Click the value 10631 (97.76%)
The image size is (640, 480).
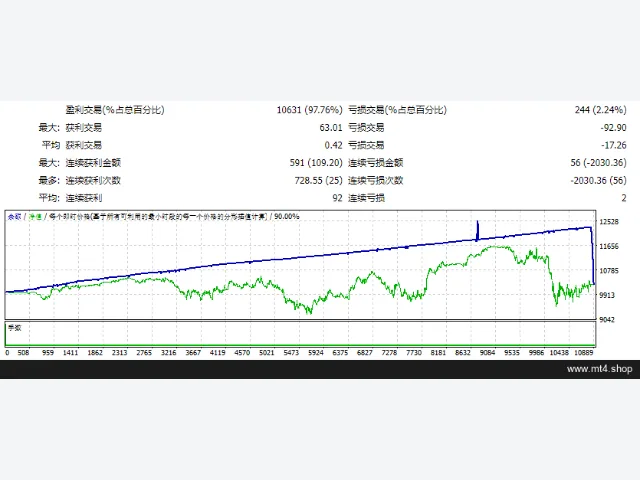coord(309,110)
